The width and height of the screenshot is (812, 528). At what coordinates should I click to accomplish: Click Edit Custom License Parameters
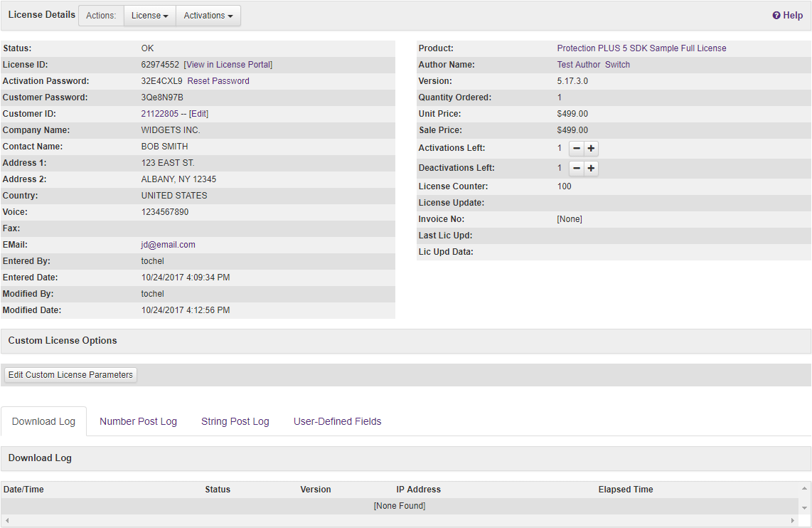click(70, 374)
